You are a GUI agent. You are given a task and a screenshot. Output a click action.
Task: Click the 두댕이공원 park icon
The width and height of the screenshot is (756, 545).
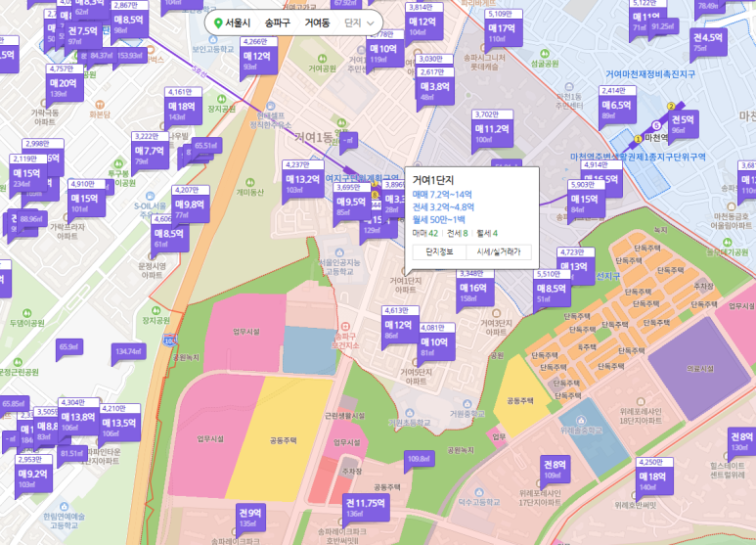(x=27, y=313)
